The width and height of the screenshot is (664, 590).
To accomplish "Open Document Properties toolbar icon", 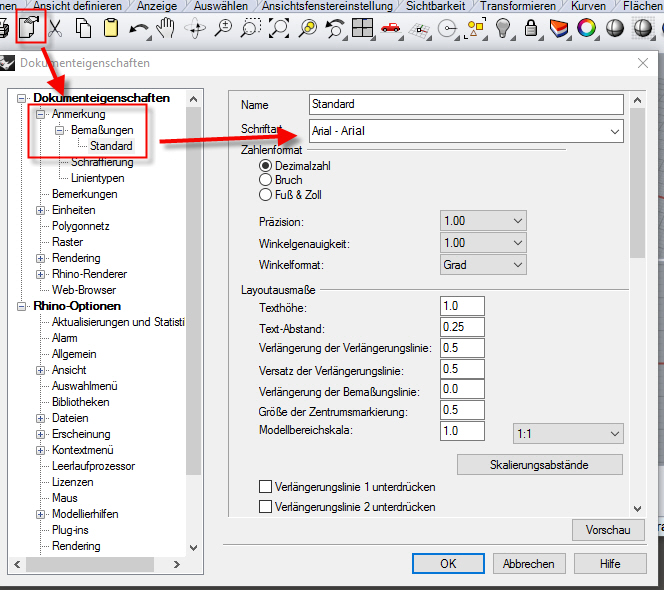I will click(27, 27).
